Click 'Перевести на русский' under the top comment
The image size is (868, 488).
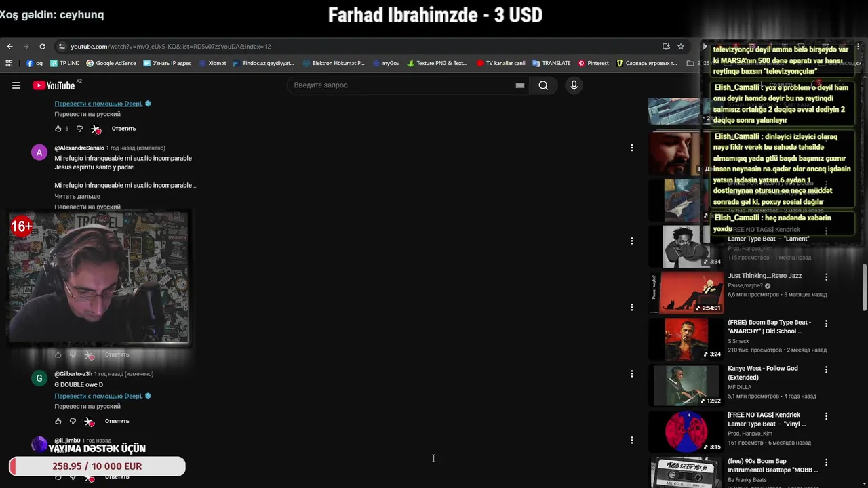coord(87,114)
